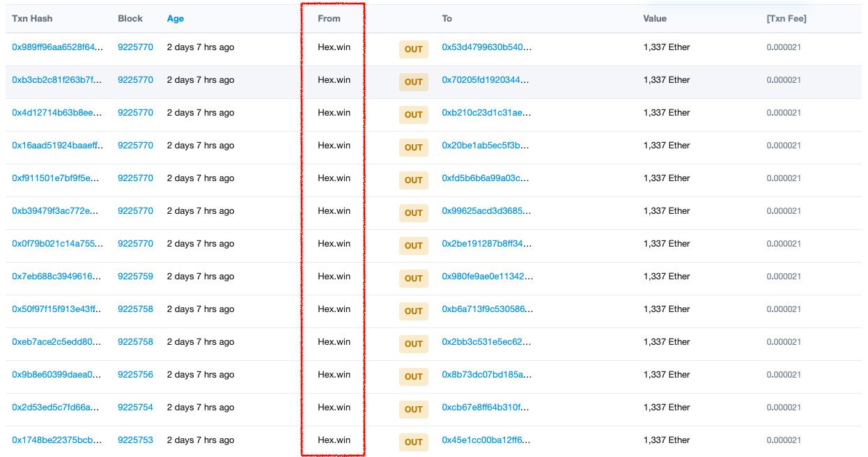Open recipient address 0xfd5b6b6a99a03c
868x457 pixels.
(x=486, y=178)
